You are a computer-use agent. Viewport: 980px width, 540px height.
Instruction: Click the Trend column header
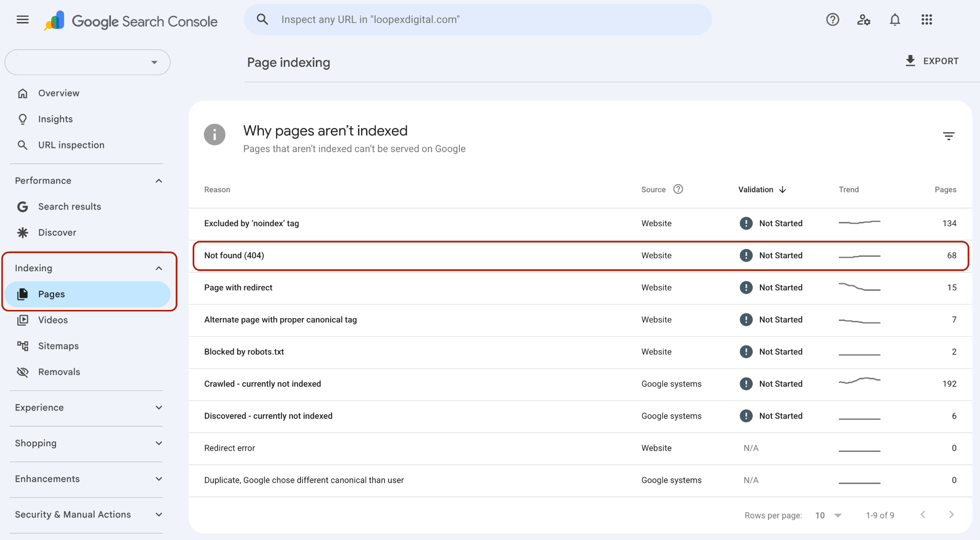pyautogui.click(x=848, y=189)
